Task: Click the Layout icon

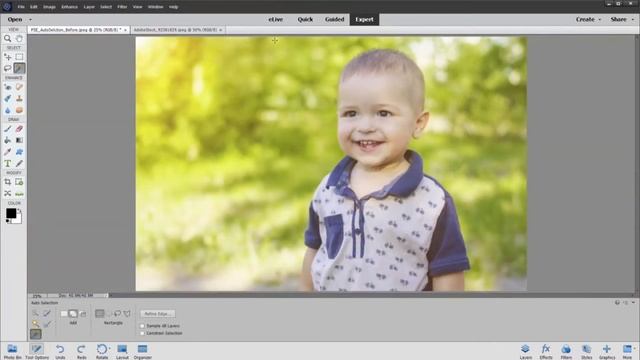Action: click(x=122, y=351)
